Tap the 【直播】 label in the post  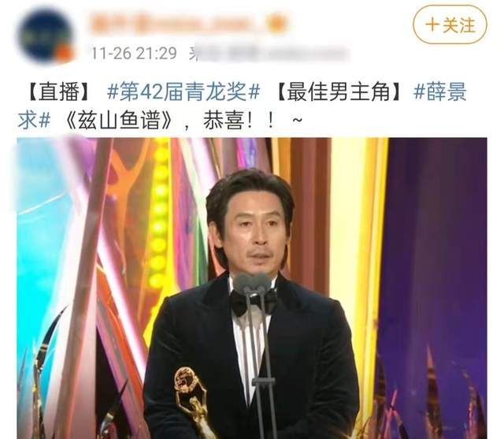click(59, 91)
